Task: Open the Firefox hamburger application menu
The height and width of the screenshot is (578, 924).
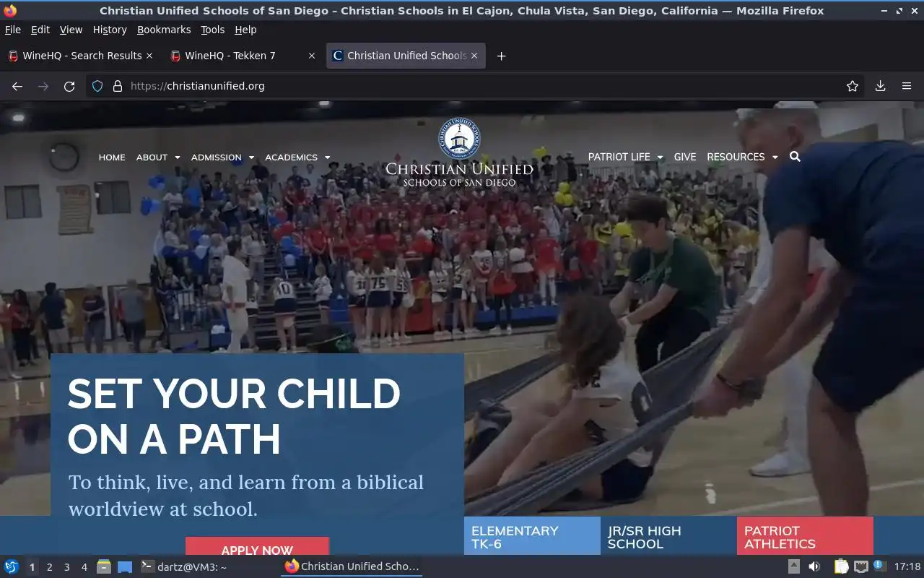Action: (x=907, y=86)
